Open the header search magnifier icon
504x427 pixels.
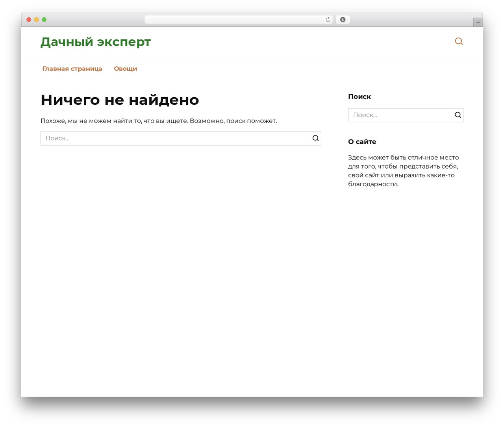[x=459, y=41]
